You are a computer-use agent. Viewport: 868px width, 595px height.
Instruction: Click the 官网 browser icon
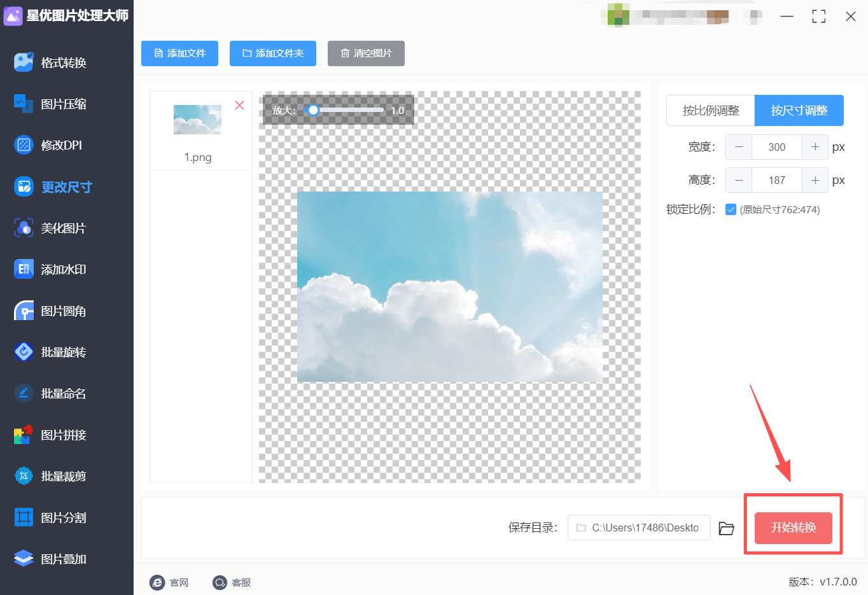(157, 582)
